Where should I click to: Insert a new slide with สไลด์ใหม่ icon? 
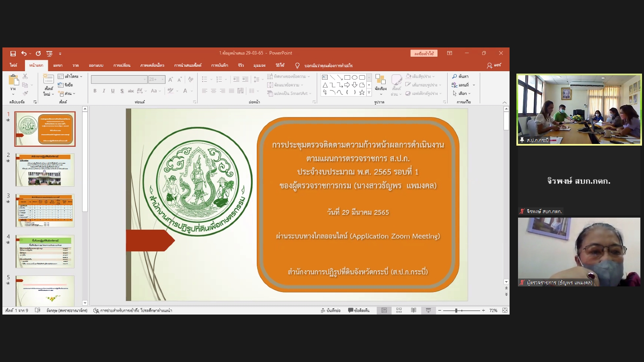point(48,79)
